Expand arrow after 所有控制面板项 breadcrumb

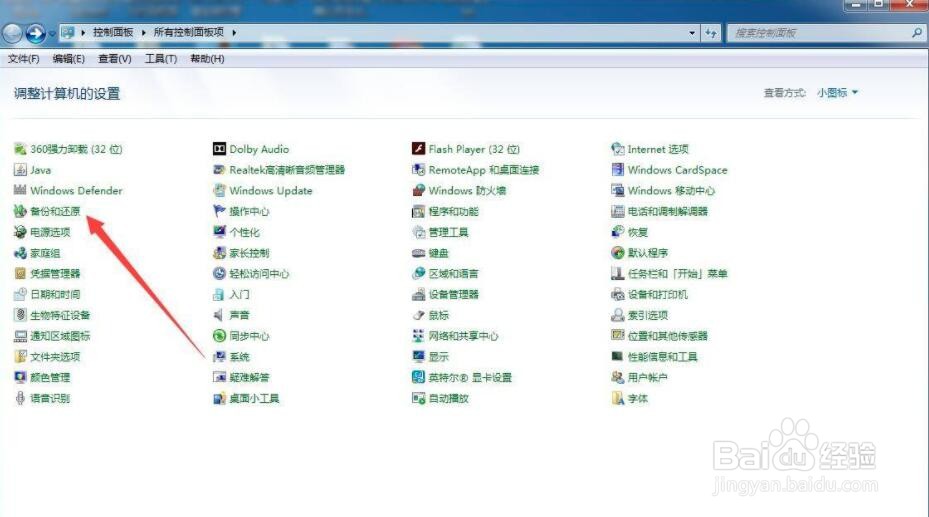(234, 33)
